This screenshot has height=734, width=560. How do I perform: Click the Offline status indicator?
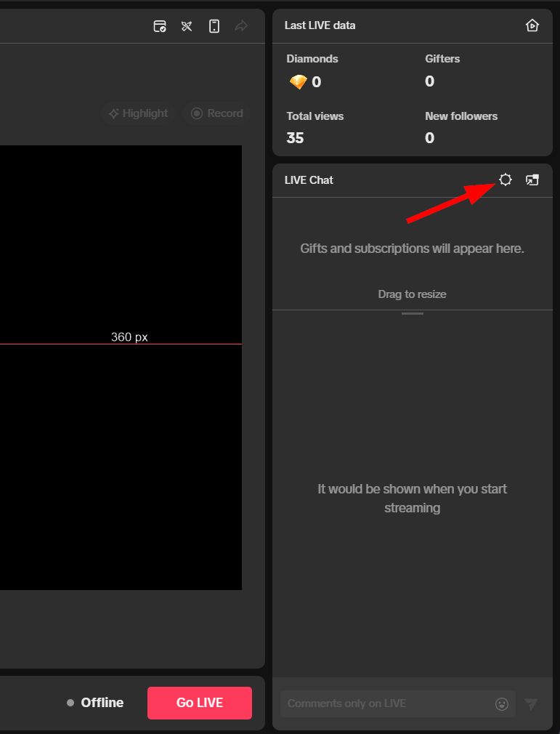tap(95, 703)
